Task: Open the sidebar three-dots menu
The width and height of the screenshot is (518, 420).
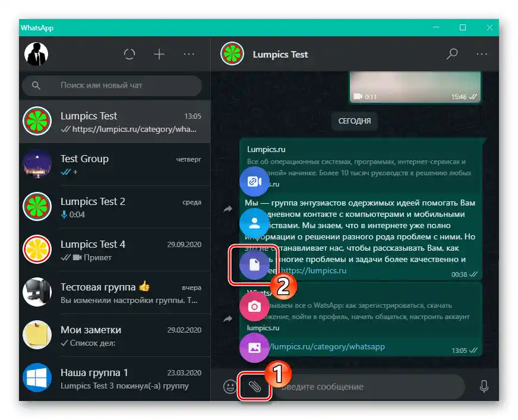Action: pos(189,54)
